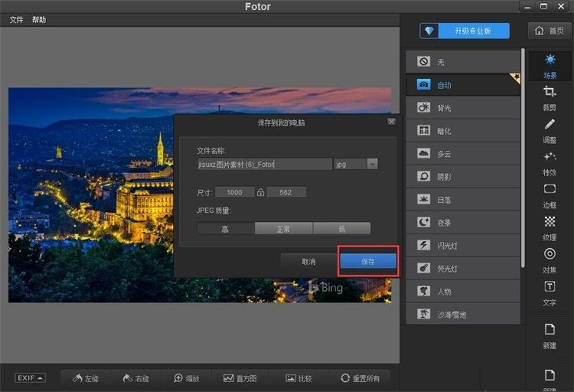Image resolution: width=574 pixels, height=392 pixels.
Task: Apply the 背光 (Backlit) scene preset
Action: click(x=463, y=108)
